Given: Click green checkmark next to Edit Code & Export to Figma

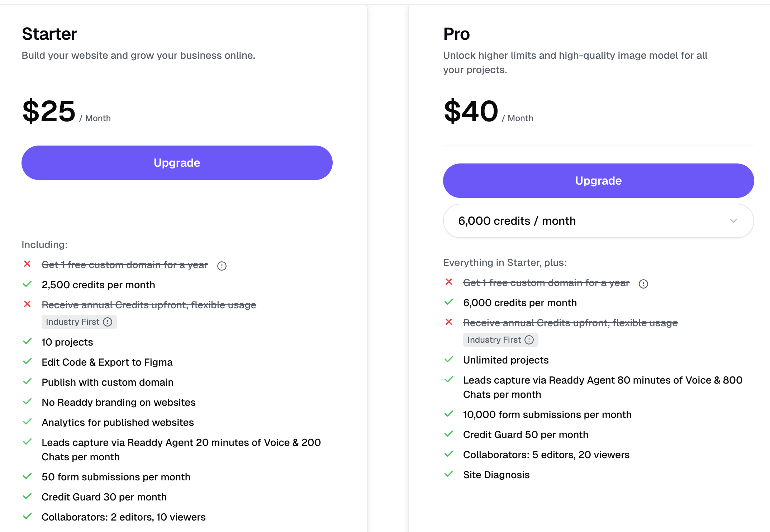Looking at the screenshot, I should click(27, 362).
